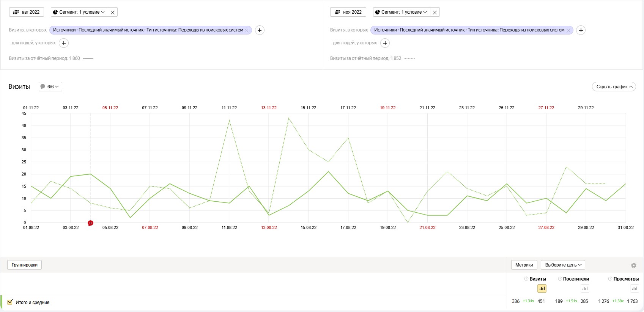Delete the left search-systems filter chip
644x312 pixels.
247,30
